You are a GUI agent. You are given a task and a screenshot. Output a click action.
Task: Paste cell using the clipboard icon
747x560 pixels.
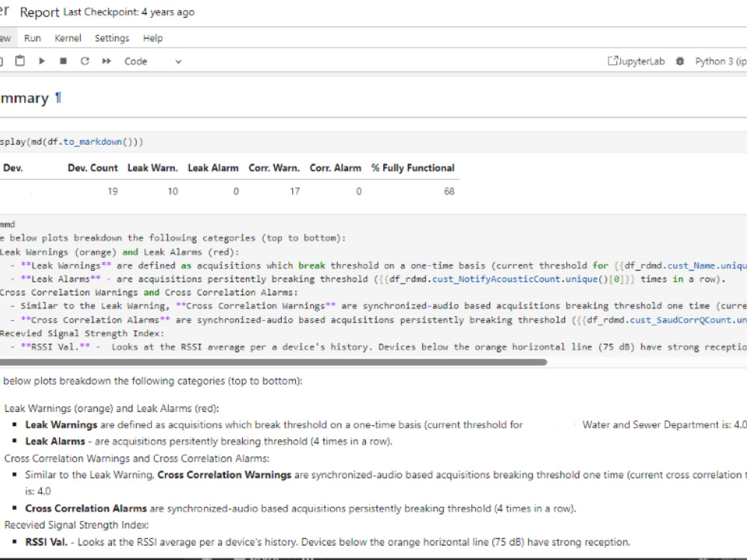coord(20,61)
